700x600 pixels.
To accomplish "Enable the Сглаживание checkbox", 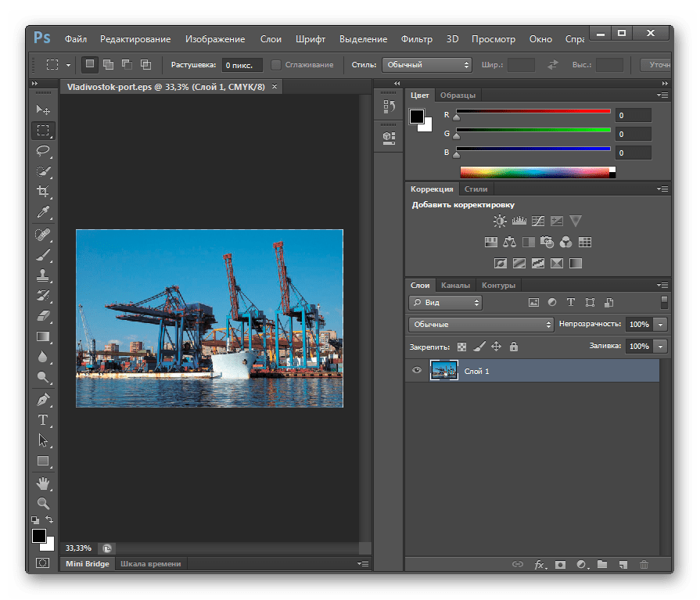I will tap(276, 65).
